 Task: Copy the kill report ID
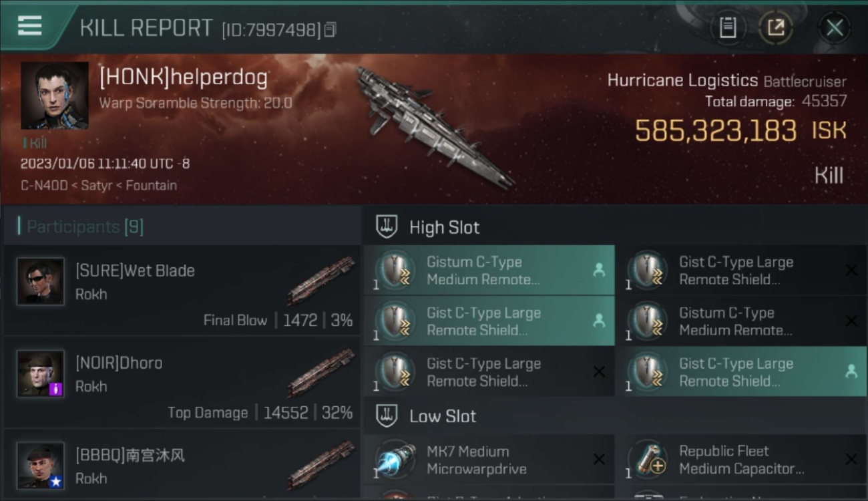(331, 30)
